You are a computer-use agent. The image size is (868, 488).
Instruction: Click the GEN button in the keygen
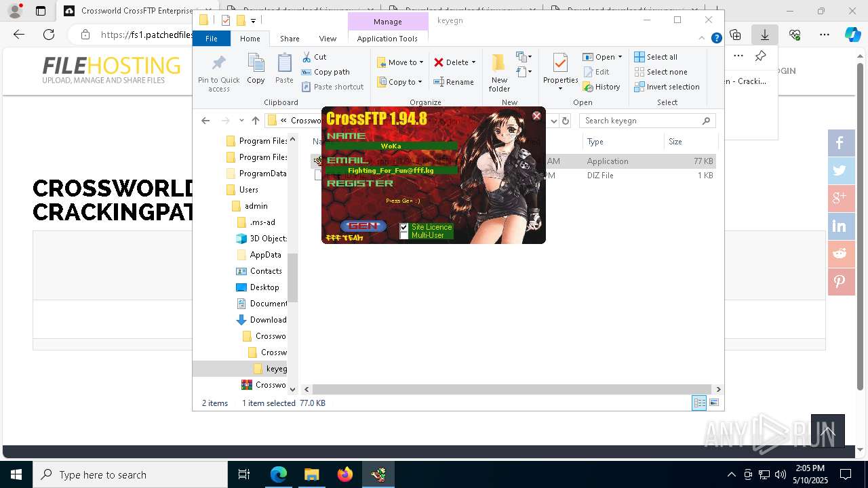tap(363, 226)
